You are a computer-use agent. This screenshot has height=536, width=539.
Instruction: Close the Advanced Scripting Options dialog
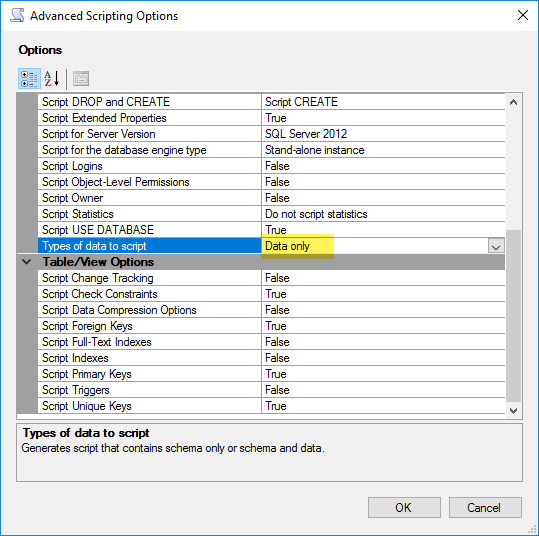(x=522, y=15)
